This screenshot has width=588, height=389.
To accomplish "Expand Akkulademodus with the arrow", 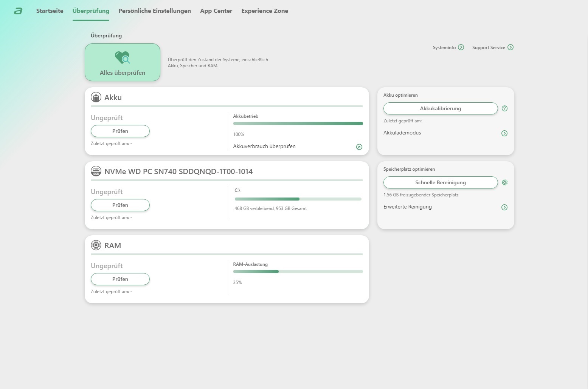I will [504, 133].
